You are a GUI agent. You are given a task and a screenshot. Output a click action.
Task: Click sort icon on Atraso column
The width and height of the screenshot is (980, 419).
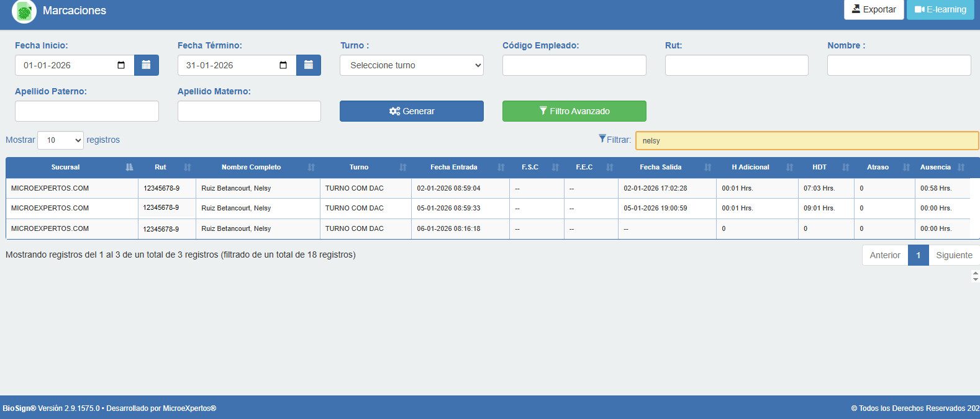tap(906, 167)
